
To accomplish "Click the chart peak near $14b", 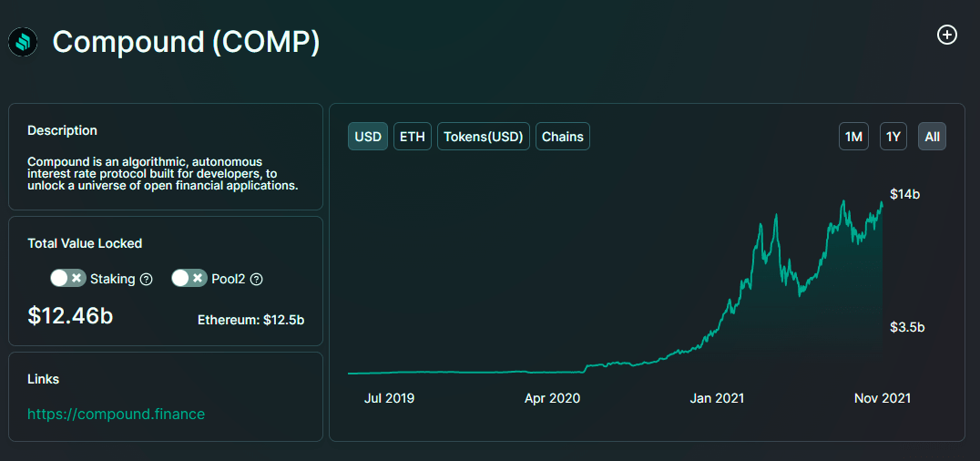I will pyautogui.click(x=882, y=201).
